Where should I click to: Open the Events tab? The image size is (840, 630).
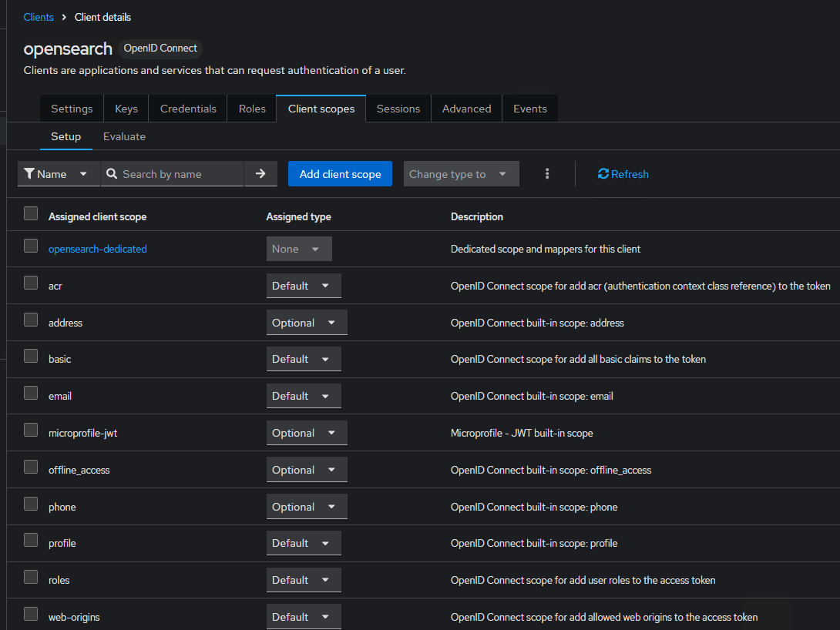(530, 109)
